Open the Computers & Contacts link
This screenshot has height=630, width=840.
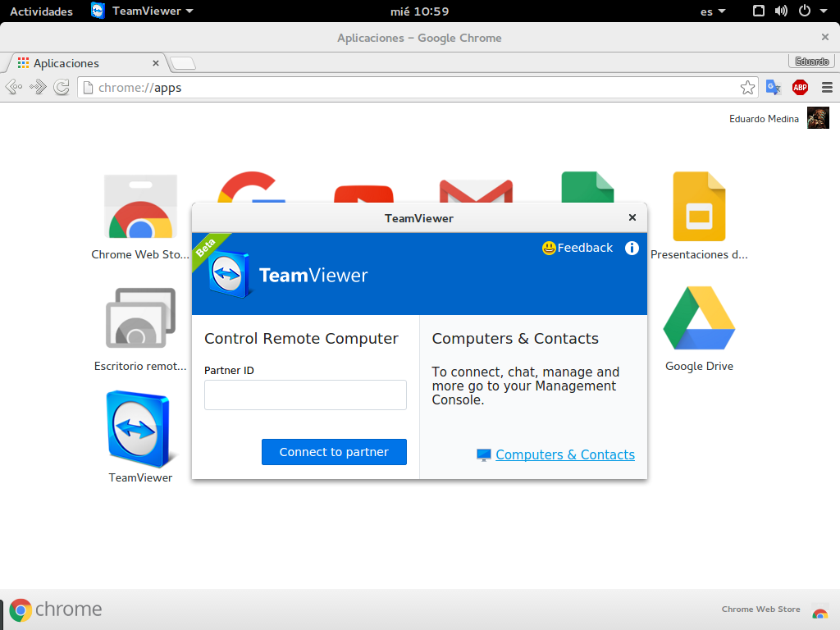coord(564,454)
